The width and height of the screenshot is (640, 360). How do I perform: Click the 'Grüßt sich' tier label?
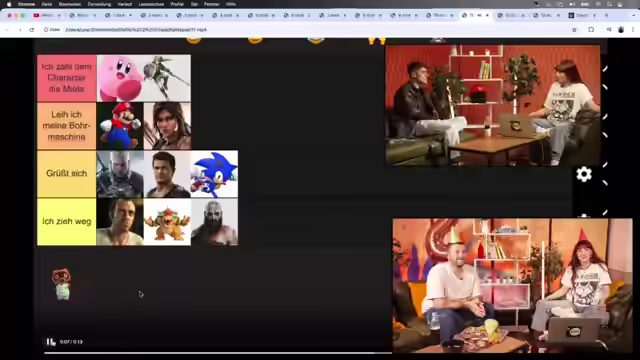(67, 174)
